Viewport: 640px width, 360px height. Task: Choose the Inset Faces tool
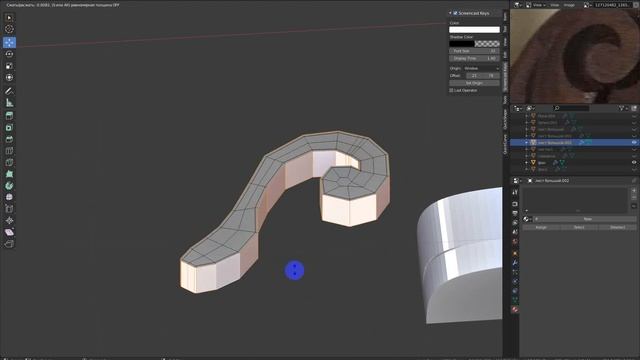click(9, 128)
